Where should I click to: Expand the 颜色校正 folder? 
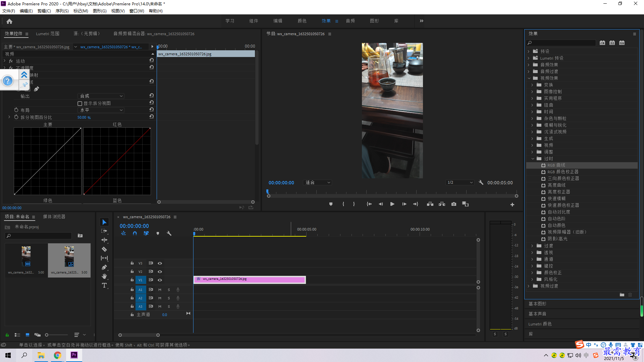[532, 273]
